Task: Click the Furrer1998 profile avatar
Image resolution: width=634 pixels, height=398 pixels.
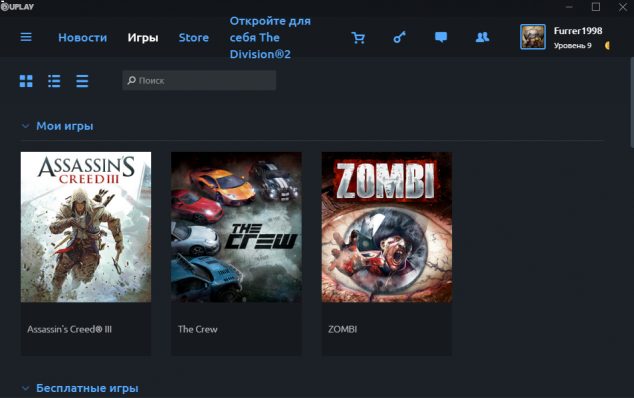Action: click(533, 37)
